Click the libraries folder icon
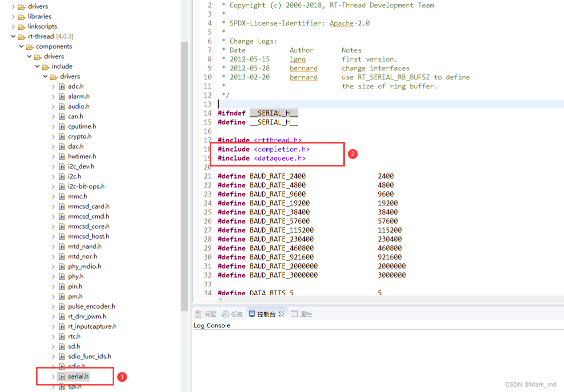Viewport: 564px width, 392px height. click(x=22, y=16)
